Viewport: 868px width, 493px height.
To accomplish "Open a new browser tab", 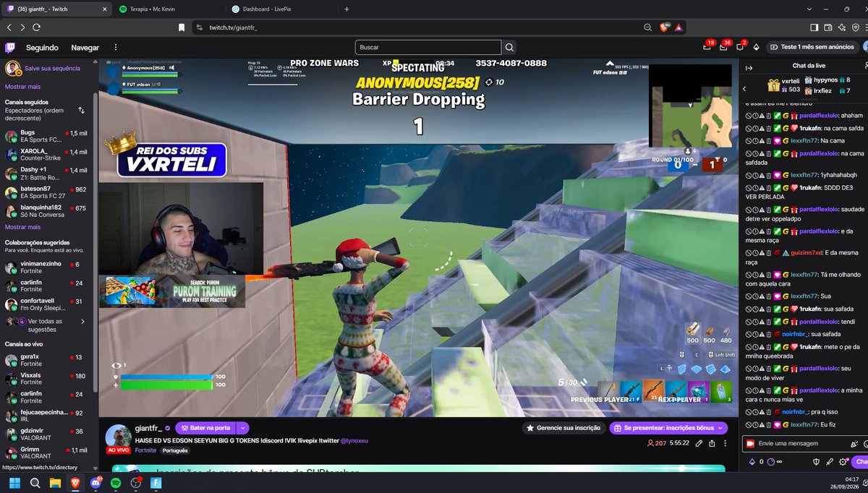I will tap(346, 9).
